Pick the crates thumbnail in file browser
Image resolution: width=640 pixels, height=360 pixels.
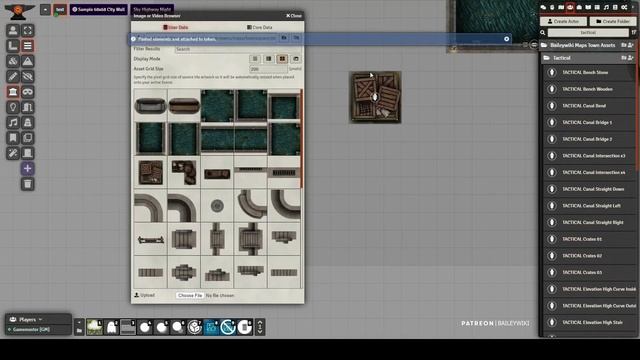(151, 172)
